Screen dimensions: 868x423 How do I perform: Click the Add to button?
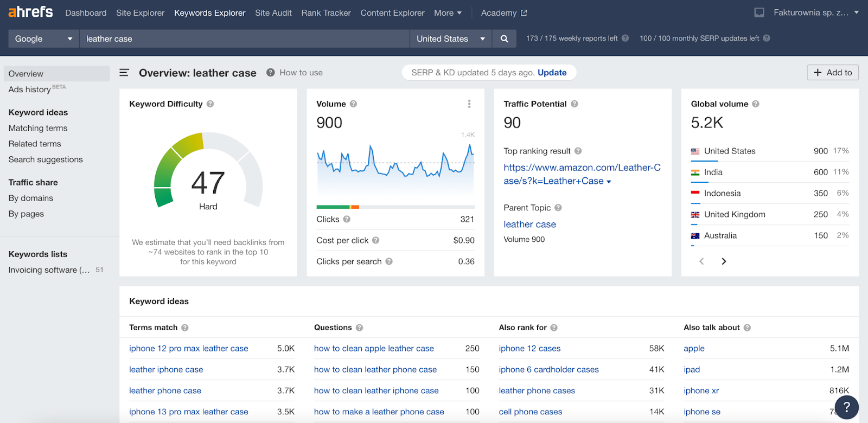pyautogui.click(x=833, y=73)
